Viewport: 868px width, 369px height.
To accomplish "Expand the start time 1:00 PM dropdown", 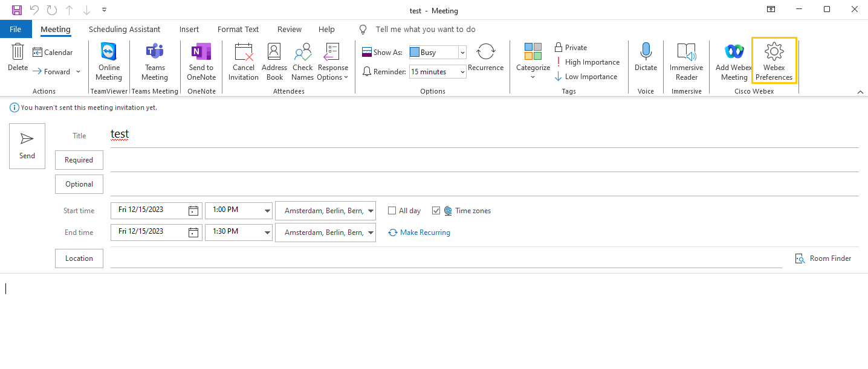I will (267, 211).
